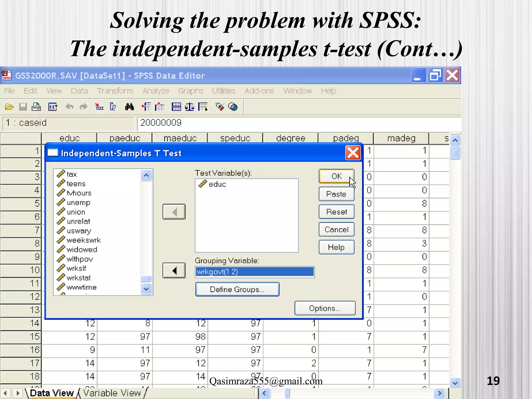Click the Insert Variable icon
The height and width of the screenshot is (399, 532).
(x=159, y=107)
